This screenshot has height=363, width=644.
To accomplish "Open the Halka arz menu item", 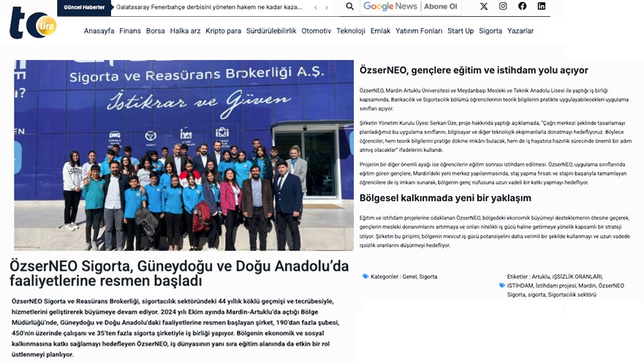I will pyautogui.click(x=185, y=31).
